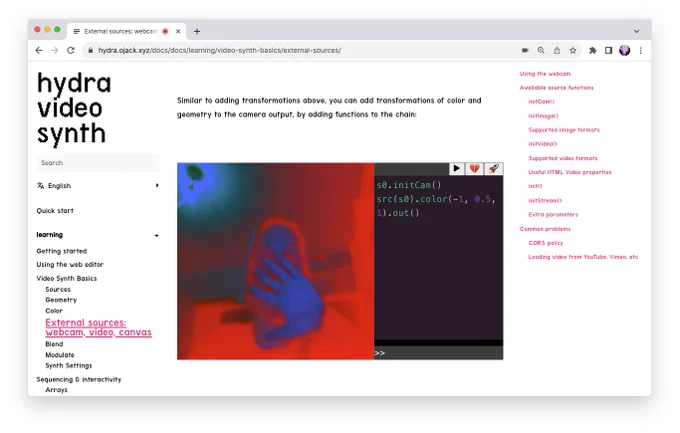The width and height of the screenshot is (680, 433).
Task: Open the Sources page
Action: point(58,289)
